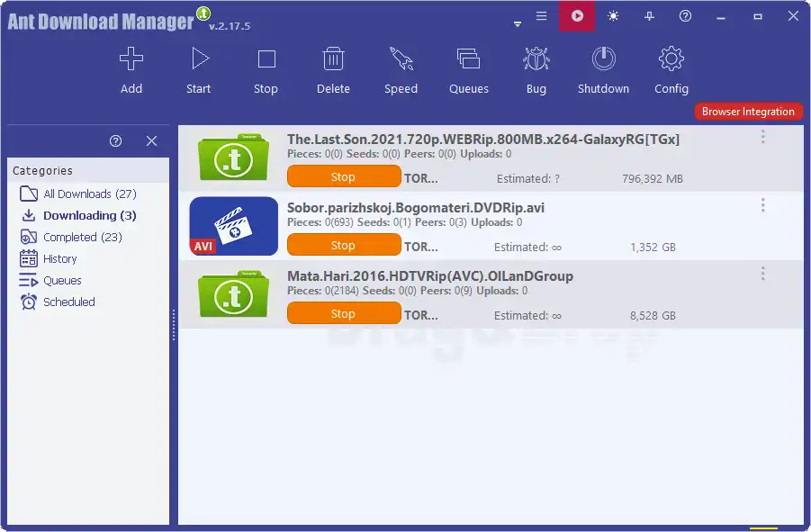Toggle the light/dark theme sun icon
This screenshot has width=811, height=532.
[x=613, y=16]
